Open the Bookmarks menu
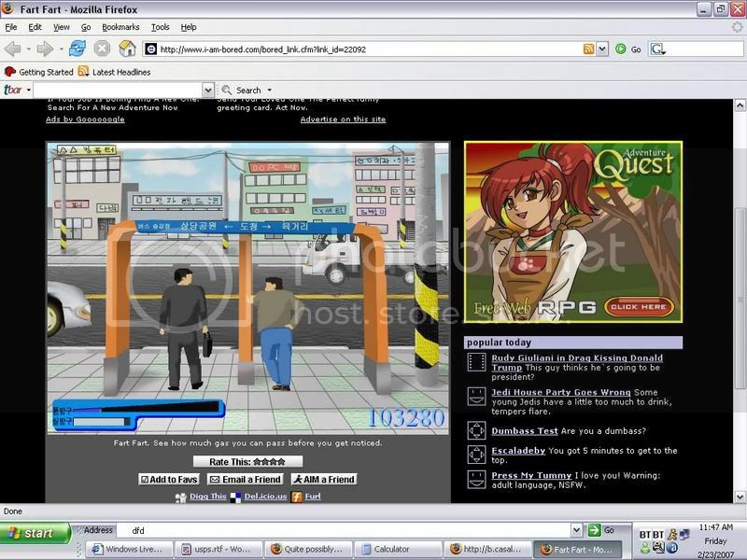This screenshot has height=560, width=747. coord(120,27)
